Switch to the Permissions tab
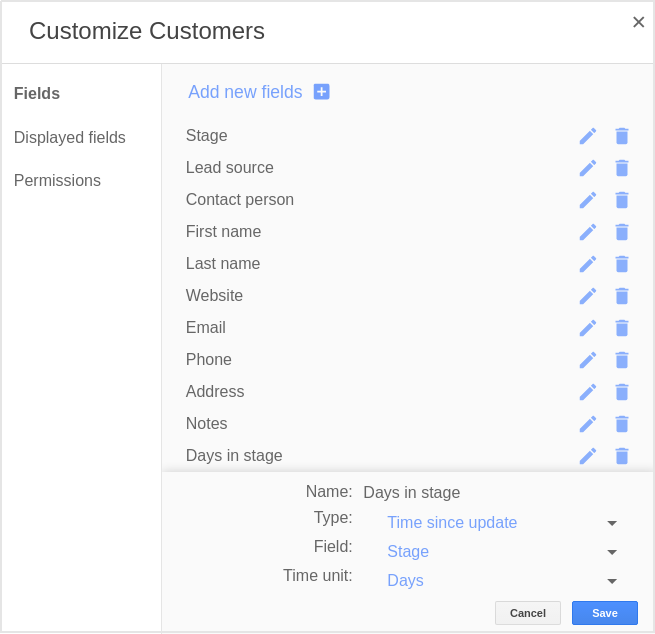 (x=57, y=180)
